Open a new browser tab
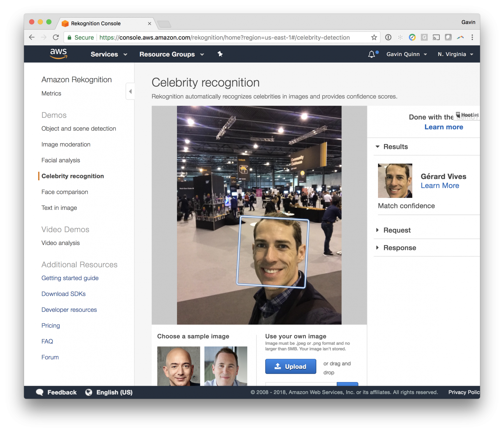Image resolution: width=504 pixels, height=433 pixels. pos(164,24)
